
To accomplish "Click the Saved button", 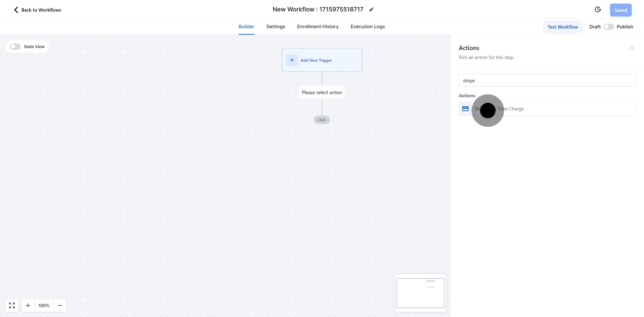I will (621, 10).
